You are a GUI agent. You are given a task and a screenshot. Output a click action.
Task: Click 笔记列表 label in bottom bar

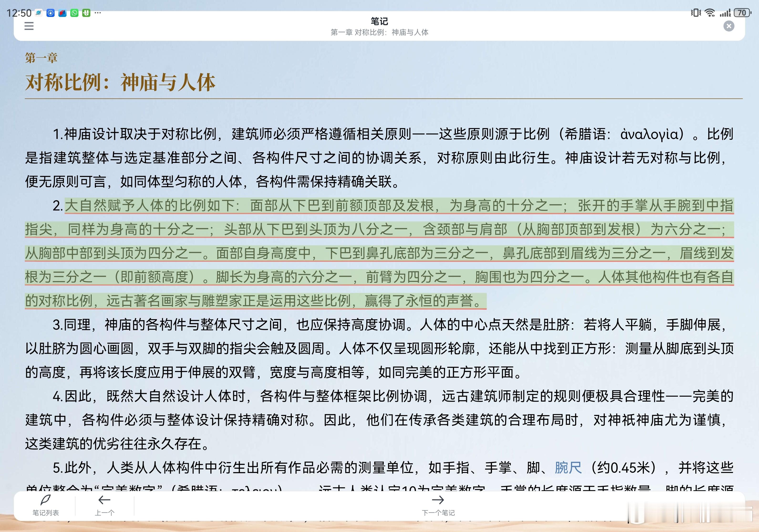click(46, 512)
